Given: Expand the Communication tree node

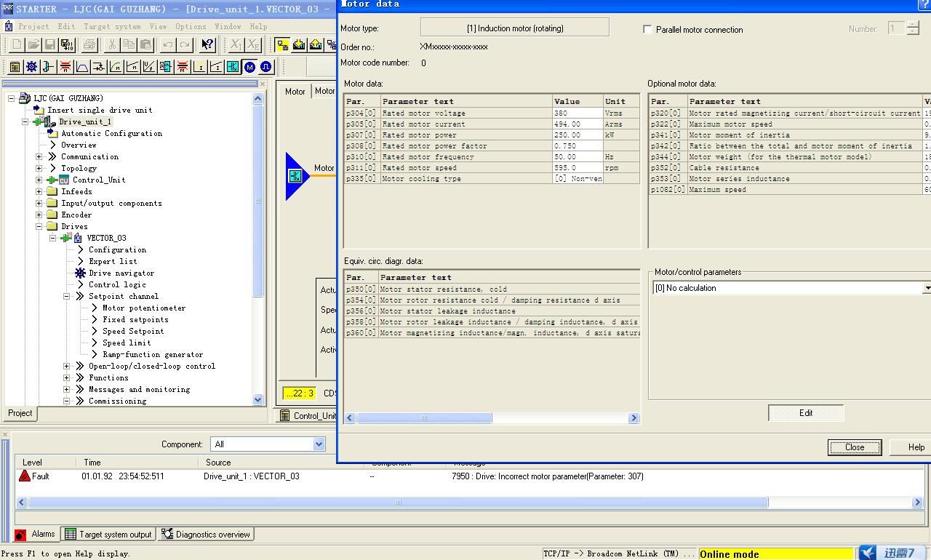Looking at the screenshot, I should [39, 156].
